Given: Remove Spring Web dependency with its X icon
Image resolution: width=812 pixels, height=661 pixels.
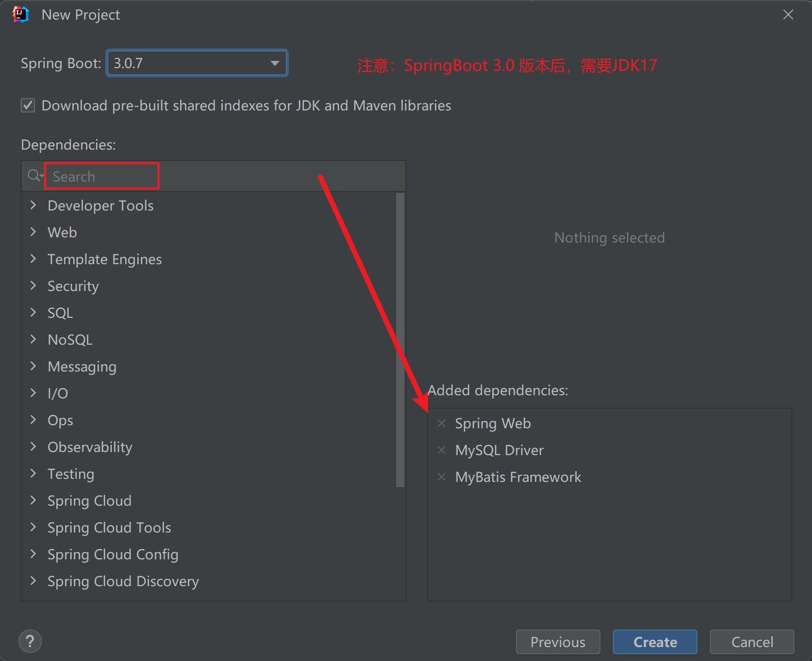Looking at the screenshot, I should click(x=442, y=424).
